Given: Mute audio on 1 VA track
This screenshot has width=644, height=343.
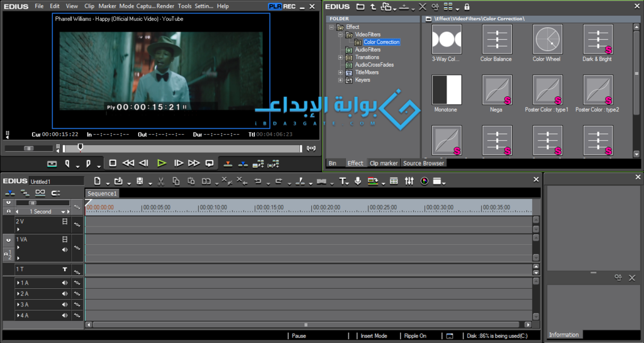Looking at the screenshot, I should [65, 250].
